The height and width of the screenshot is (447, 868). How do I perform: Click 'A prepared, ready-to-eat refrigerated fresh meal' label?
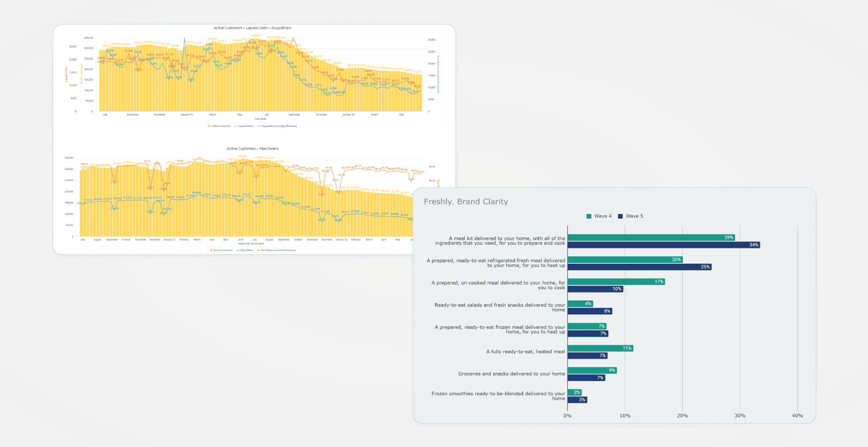[x=496, y=263]
